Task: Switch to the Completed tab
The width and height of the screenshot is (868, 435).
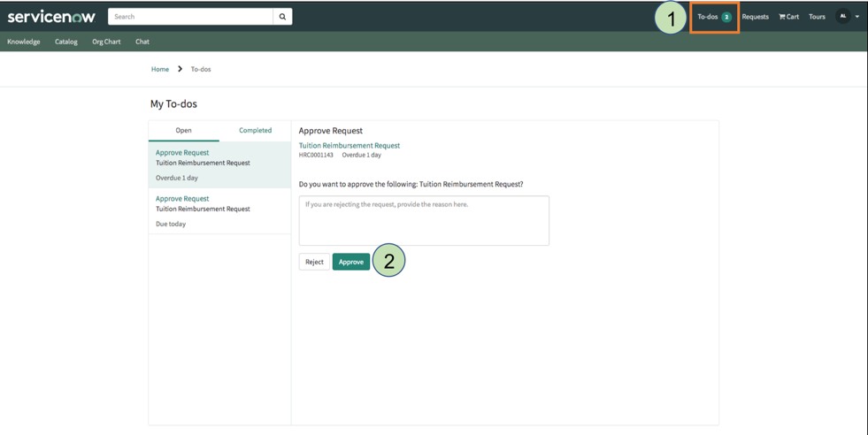Action: (x=255, y=131)
